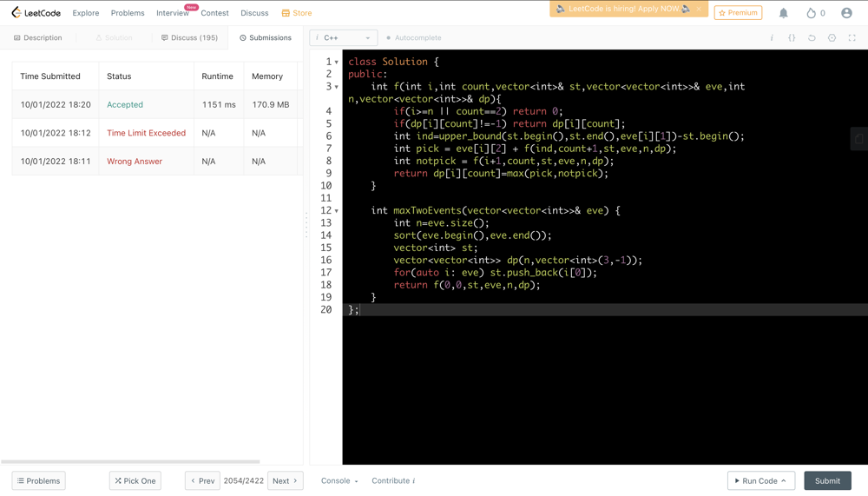The width and height of the screenshot is (868, 496).
Task: Open the Contest nav item
Action: [214, 13]
